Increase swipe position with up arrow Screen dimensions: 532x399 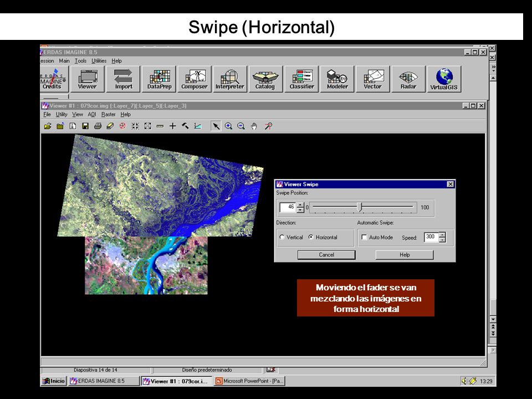[300, 205]
